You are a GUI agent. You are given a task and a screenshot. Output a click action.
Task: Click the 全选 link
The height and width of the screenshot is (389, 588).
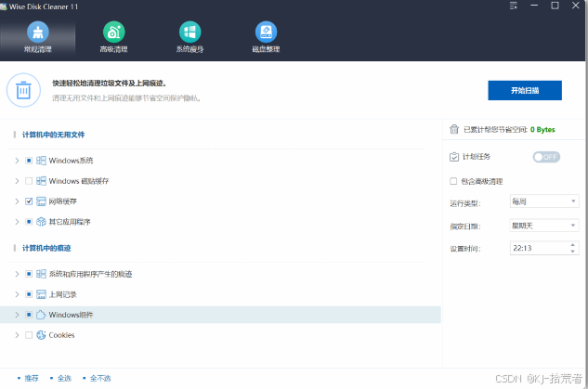coord(64,378)
